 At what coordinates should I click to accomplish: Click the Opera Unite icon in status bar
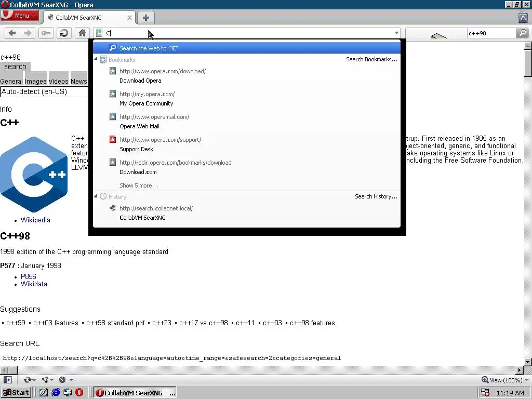(x=45, y=380)
